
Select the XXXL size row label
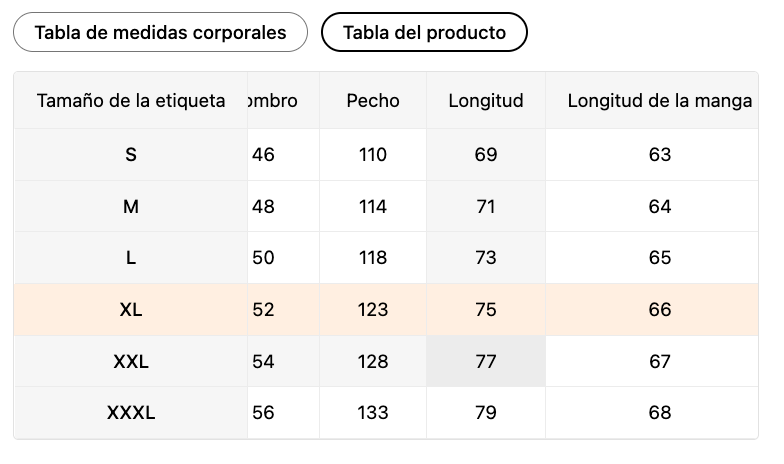(x=131, y=413)
